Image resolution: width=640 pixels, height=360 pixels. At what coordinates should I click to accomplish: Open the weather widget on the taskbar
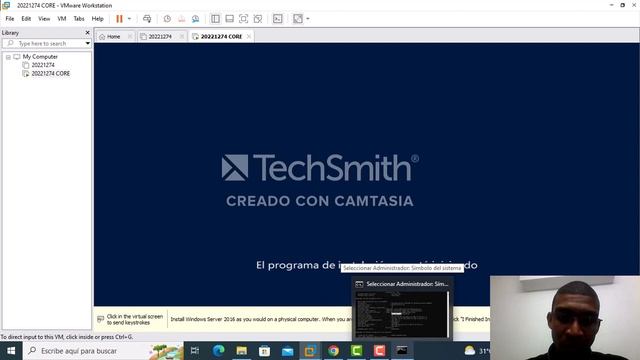(x=476, y=351)
